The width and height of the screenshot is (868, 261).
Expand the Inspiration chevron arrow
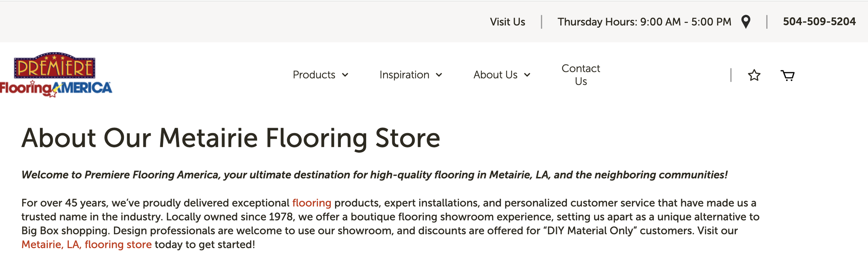click(439, 75)
